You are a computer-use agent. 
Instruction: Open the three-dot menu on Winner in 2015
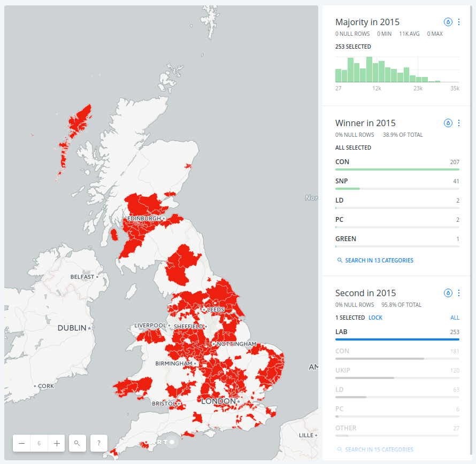[x=458, y=123]
